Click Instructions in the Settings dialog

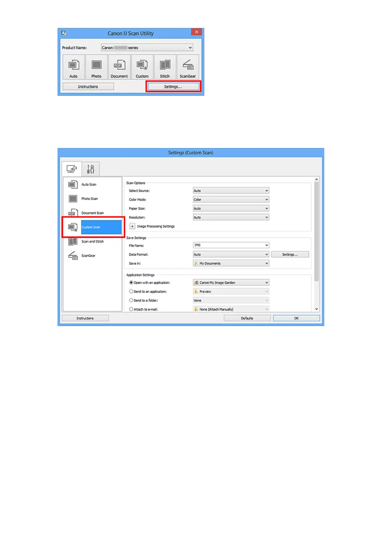(85, 318)
